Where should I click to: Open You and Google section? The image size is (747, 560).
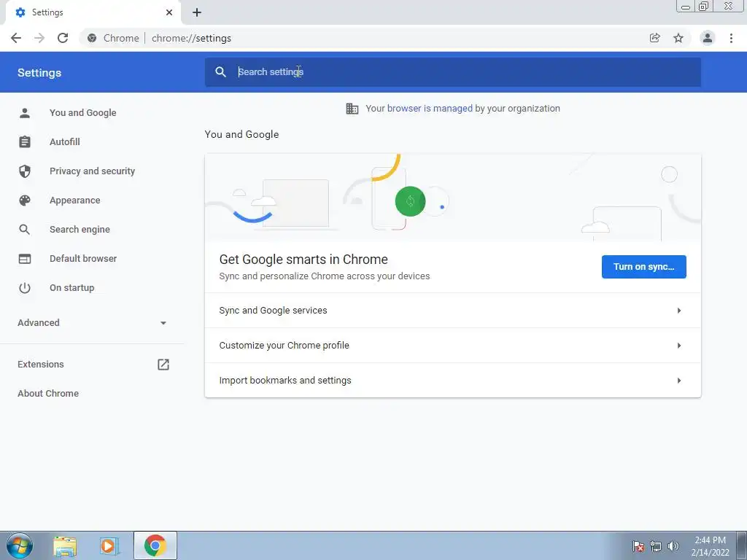83,113
